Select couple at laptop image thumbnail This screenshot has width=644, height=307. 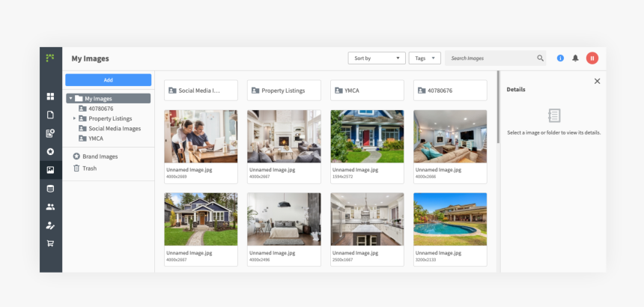[201, 136]
